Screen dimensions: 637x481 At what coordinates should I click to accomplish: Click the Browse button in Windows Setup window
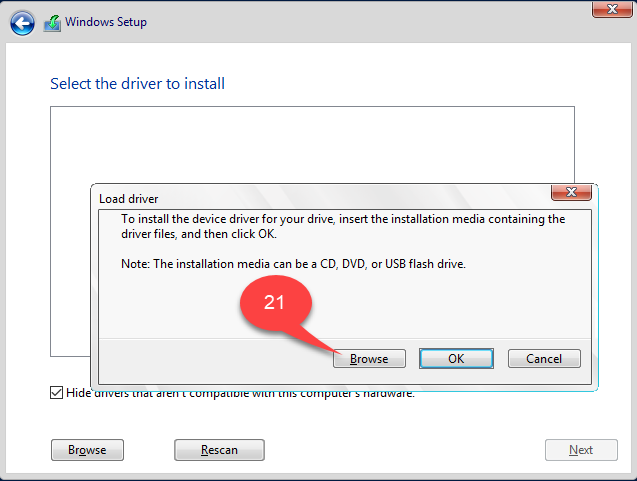87,450
